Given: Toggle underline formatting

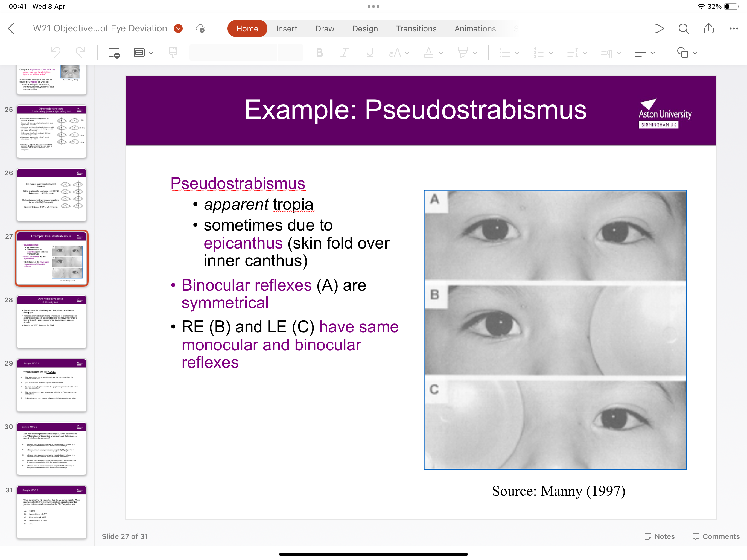Looking at the screenshot, I should (369, 53).
